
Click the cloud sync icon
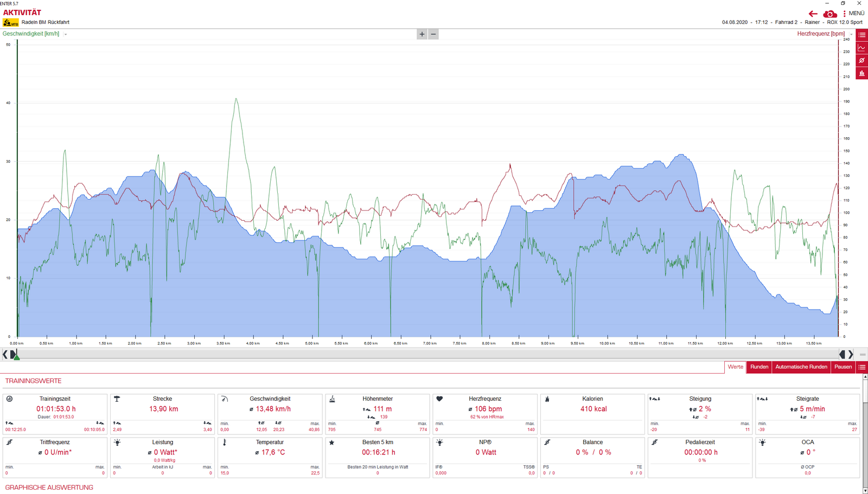(x=829, y=14)
